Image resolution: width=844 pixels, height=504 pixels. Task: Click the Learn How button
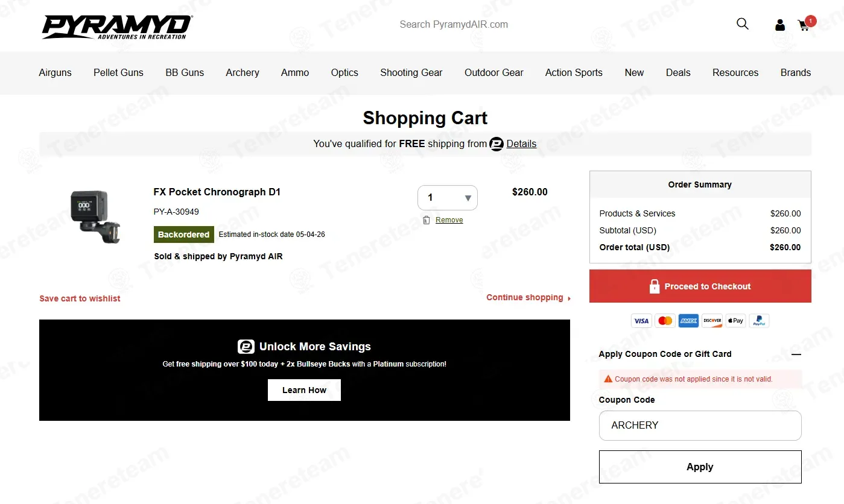304,390
